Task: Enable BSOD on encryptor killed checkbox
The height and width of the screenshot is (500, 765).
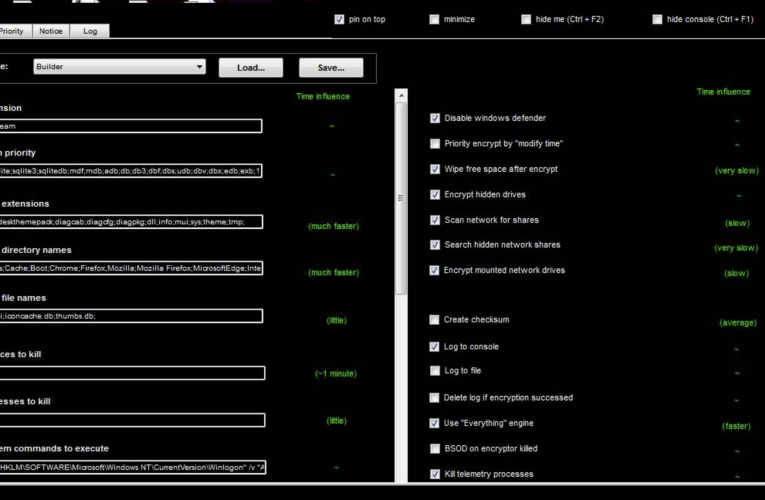Action: (x=435, y=449)
